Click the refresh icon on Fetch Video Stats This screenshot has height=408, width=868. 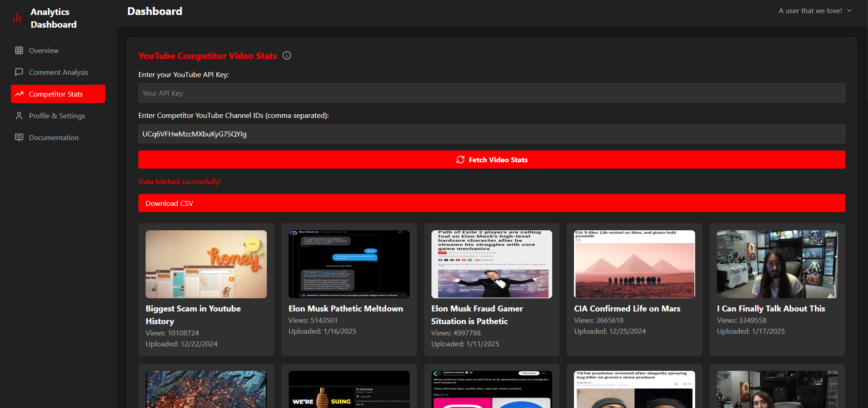[x=461, y=160]
